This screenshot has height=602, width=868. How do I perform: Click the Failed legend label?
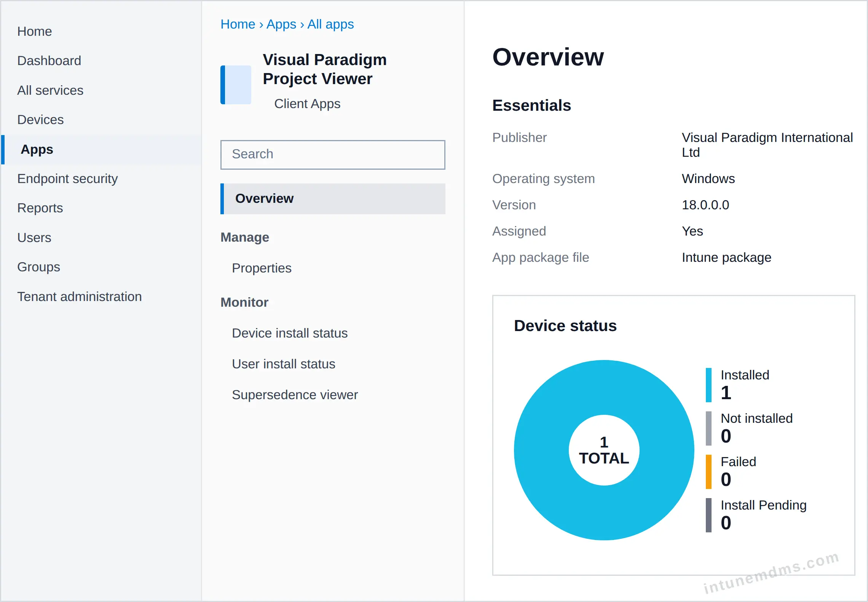click(x=739, y=462)
